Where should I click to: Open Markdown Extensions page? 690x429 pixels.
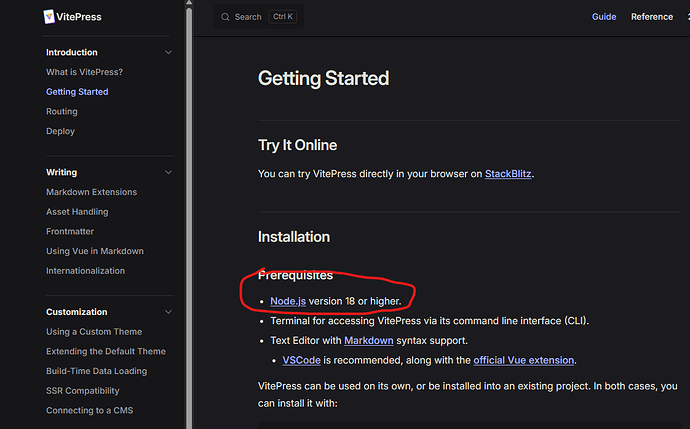coord(92,192)
